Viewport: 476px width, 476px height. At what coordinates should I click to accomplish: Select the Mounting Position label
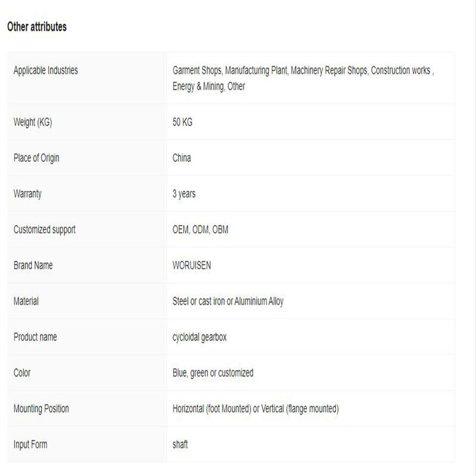41,409
